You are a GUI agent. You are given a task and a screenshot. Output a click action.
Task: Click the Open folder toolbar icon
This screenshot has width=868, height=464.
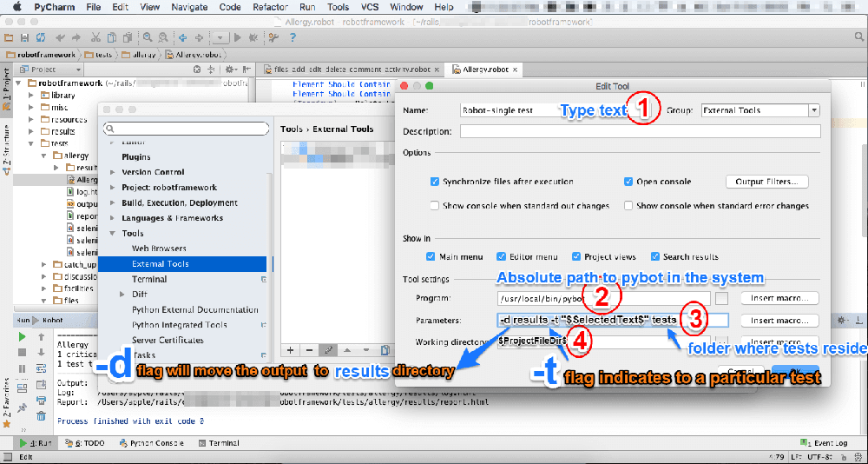tap(9, 37)
